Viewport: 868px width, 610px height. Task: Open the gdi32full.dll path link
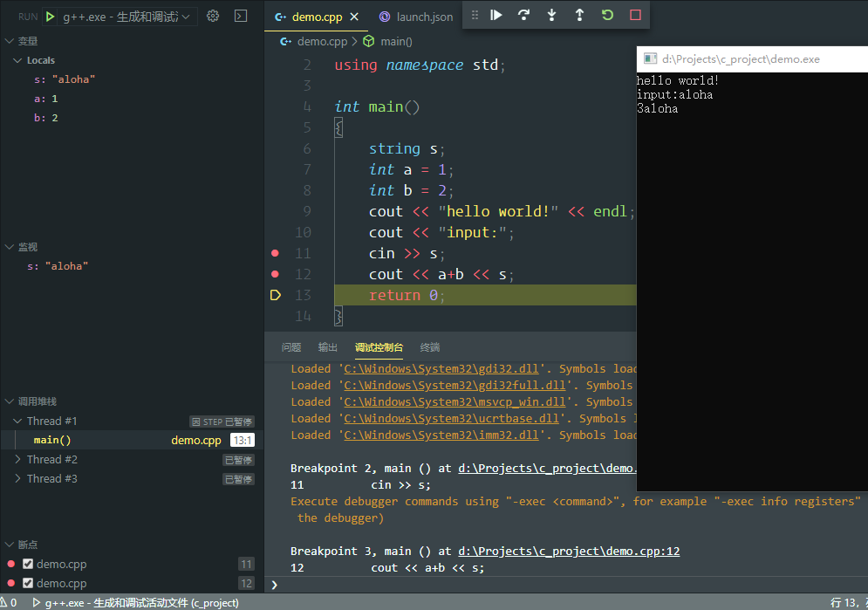pyautogui.click(x=455, y=386)
